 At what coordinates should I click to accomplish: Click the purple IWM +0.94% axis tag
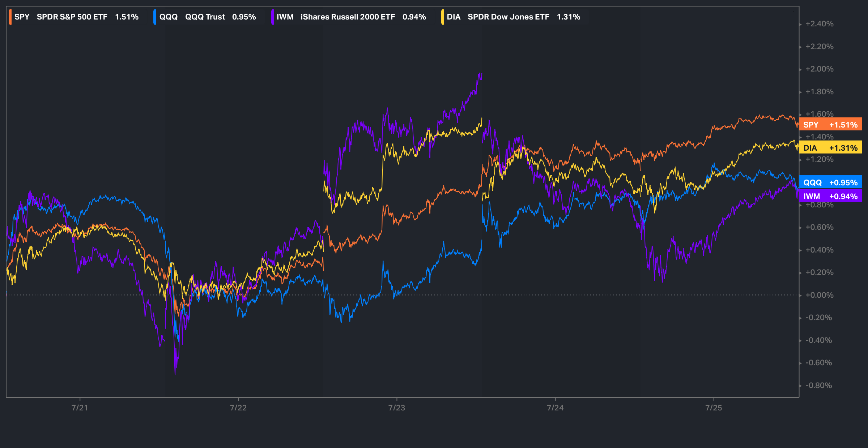830,196
